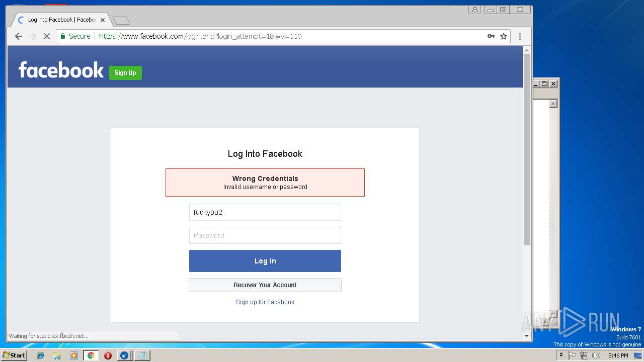Click the Chrome user profile icon
The height and width of the screenshot is (362, 644).
coord(474,10)
